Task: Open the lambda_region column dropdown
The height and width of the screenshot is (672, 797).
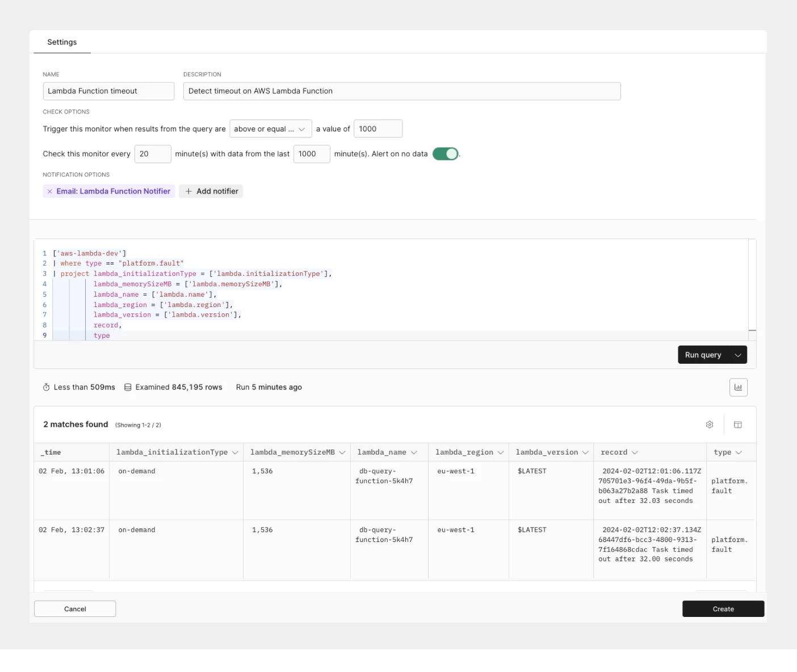Action: (500, 452)
